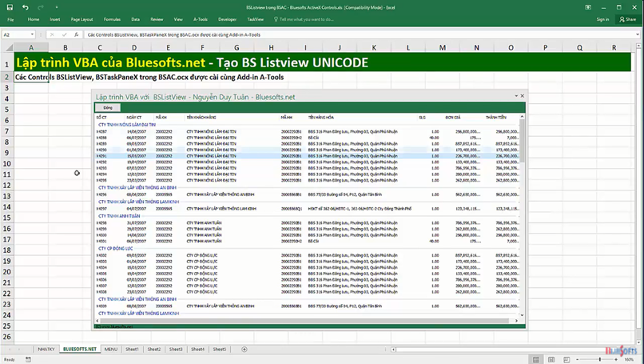Viewport: 644px width, 364px height.
Task: Open the Sheet5 tab
Action: pos(219,349)
